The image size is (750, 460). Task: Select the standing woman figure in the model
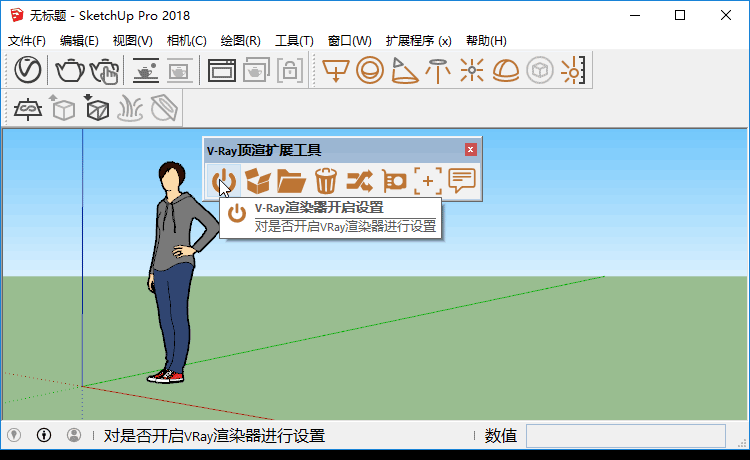[x=178, y=273]
